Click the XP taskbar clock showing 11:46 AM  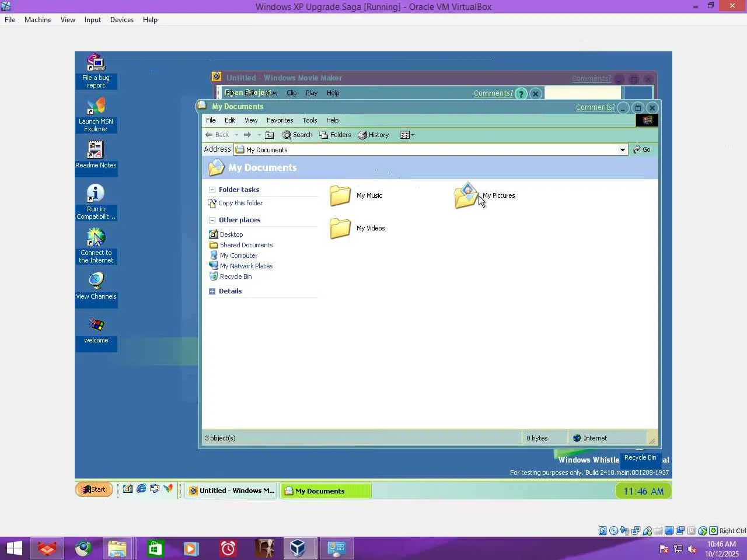point(643,491)
